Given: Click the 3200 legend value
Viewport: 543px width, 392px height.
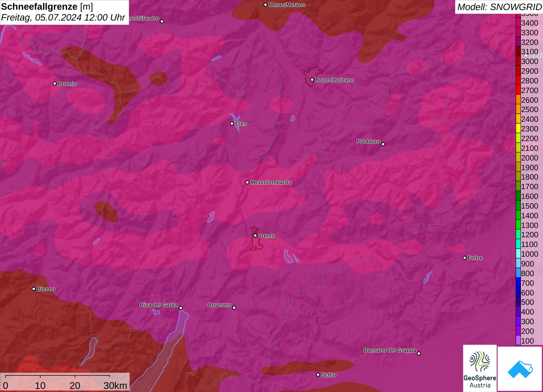Looking at the screenshot, I should pos(529,42).
